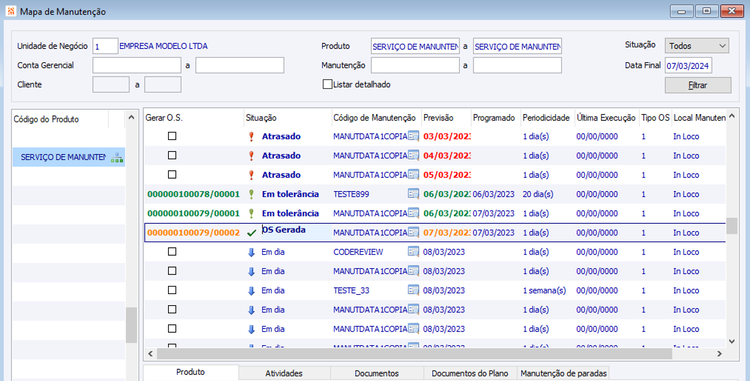
Task: Click the OS number 000000100078/00001
Action: coord(193,194)
